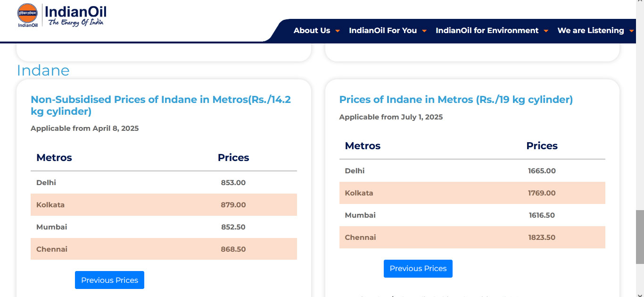Click Prices header in 14.2 kg table
Viewport: 644px width, 297px height.
click(233, 158)
